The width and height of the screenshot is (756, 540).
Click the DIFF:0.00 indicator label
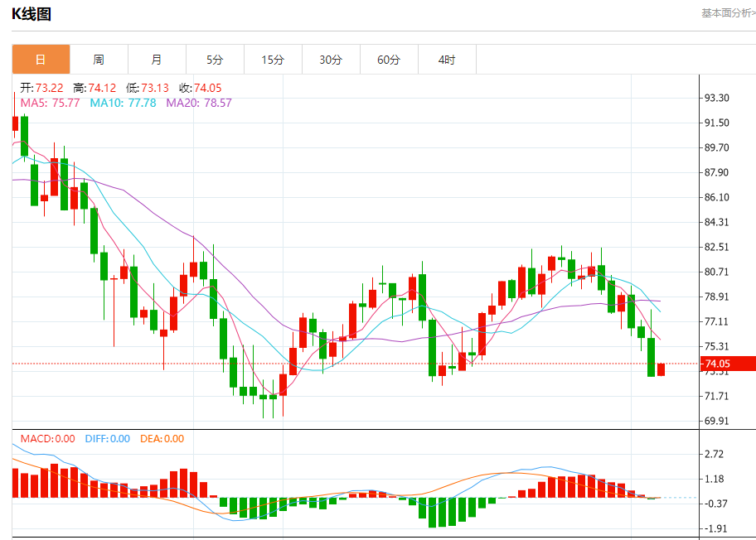coord(107,438)
